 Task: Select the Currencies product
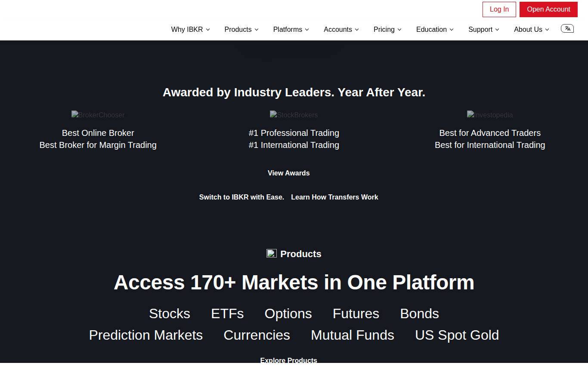257,335
